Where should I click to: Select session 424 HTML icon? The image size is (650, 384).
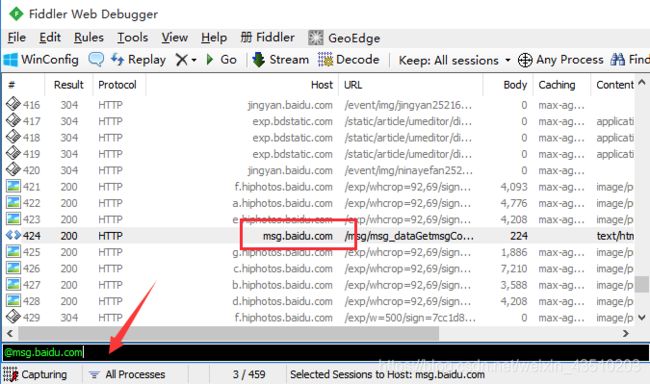click(x=13, y=235)
